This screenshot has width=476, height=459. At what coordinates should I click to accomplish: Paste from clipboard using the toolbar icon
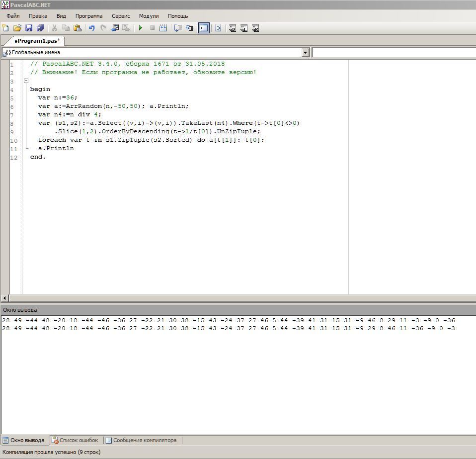[78, 28]
